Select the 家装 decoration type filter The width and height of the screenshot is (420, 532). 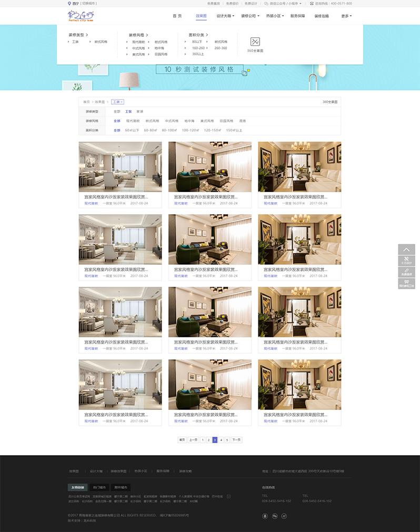click(x=139, y=112)
